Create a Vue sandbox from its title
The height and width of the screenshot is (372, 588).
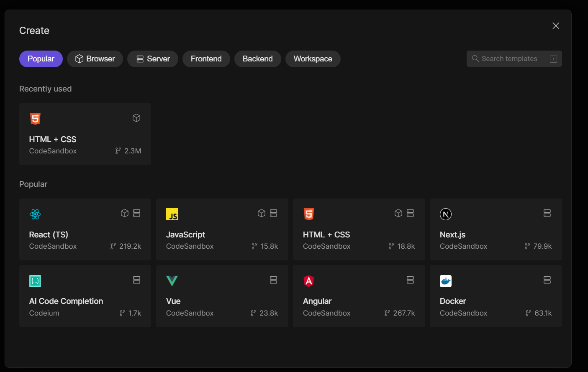pos(173,301)
